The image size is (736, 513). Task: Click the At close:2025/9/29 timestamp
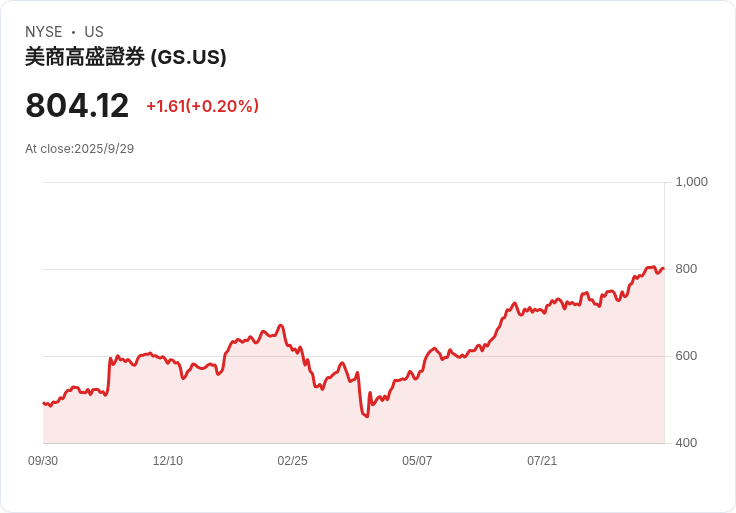[79, 149]
